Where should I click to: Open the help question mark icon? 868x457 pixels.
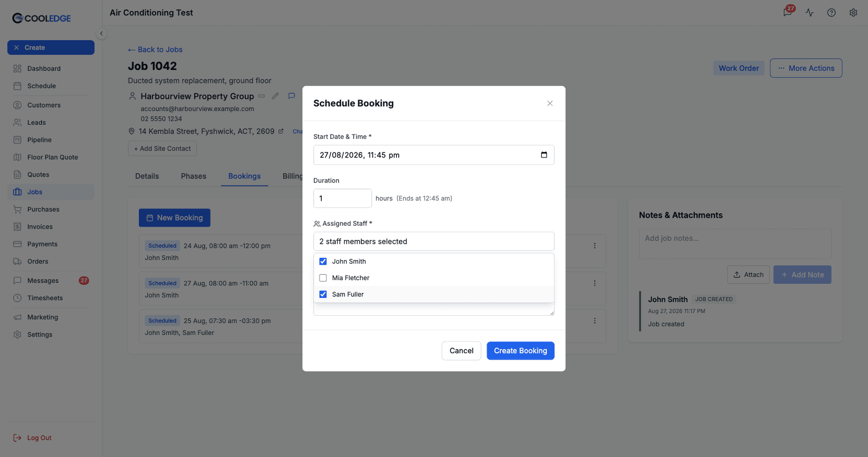coord(831,12)
